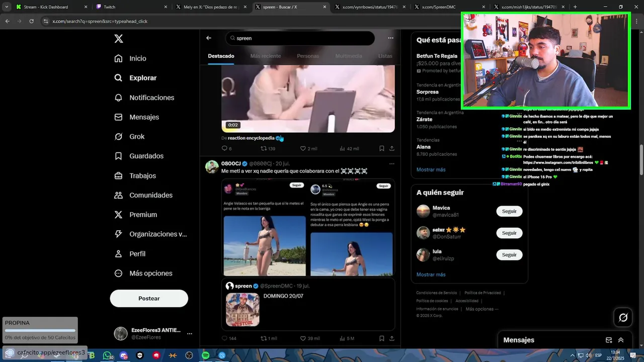Open Guardados bookmarks in sidebar
This screenshot has height=362, width=644.
(139, 156)
